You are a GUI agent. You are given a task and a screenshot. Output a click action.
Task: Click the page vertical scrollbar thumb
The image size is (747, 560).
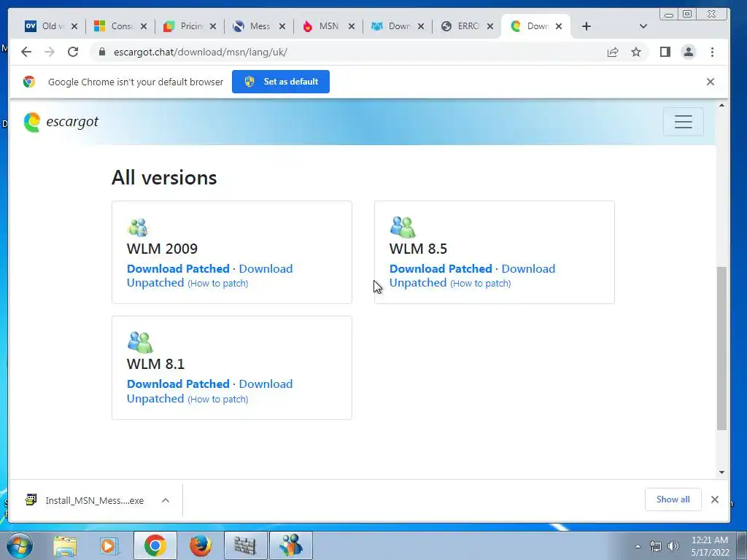(x=721, y=348)
